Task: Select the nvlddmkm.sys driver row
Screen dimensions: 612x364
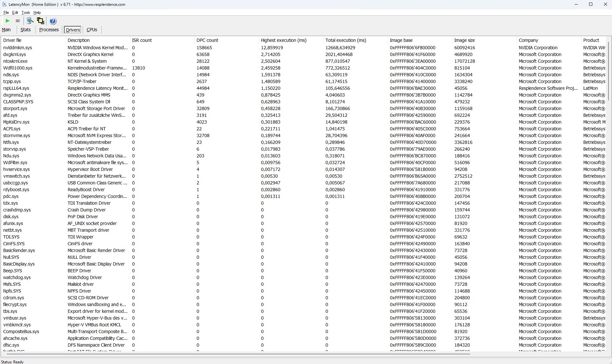Action: pyautogui.click(x=18, y=48)
